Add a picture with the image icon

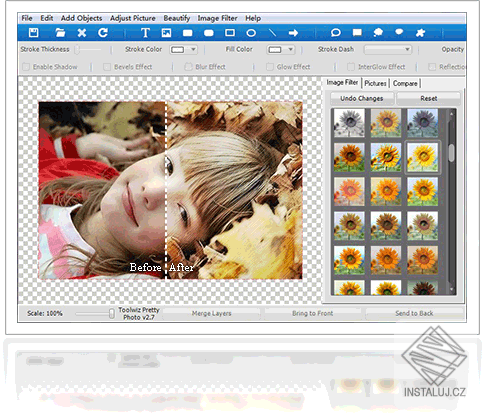coord(166,33)
